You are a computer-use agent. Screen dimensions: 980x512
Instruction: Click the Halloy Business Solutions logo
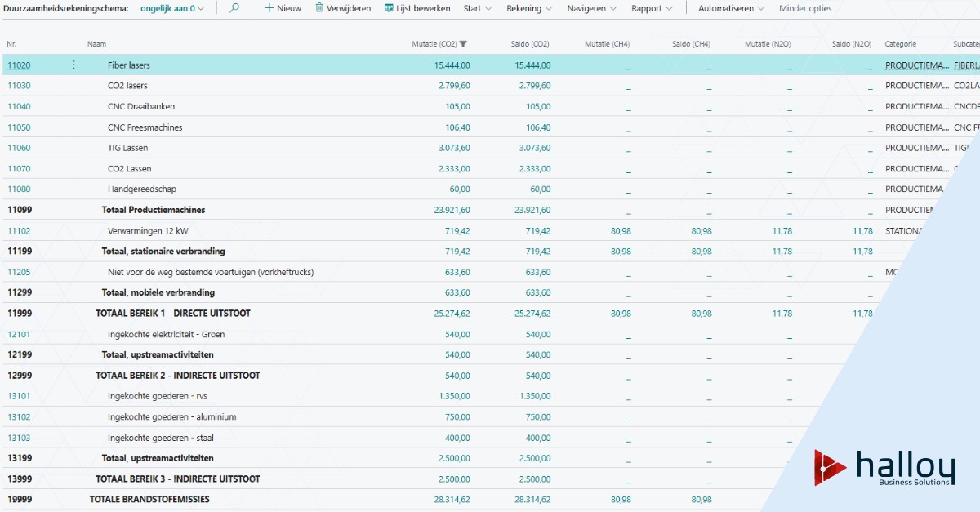point(884,468)
